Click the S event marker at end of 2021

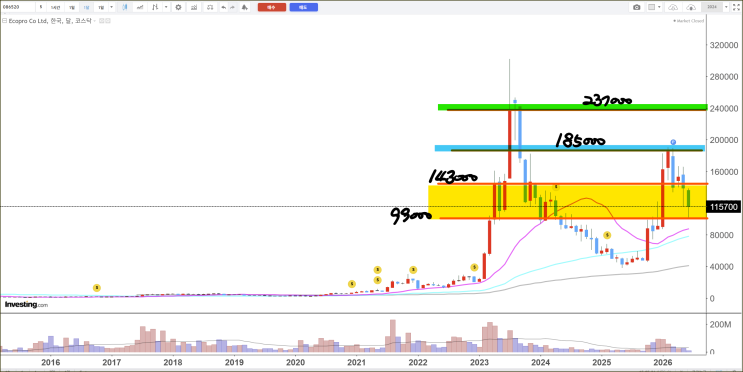(413, 270)
